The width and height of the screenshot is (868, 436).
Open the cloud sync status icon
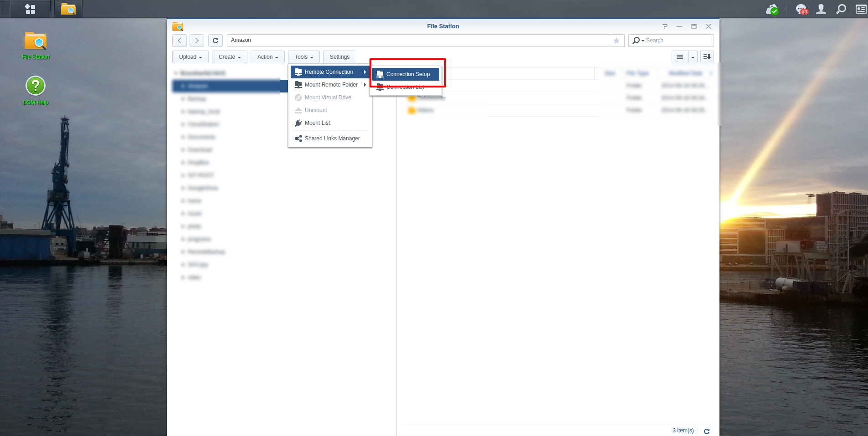772,9
